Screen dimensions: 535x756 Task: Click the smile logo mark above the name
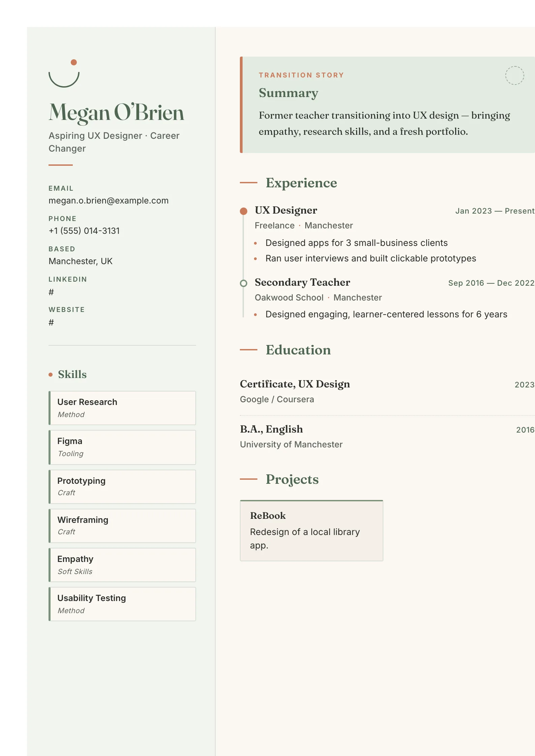(64, 73)
